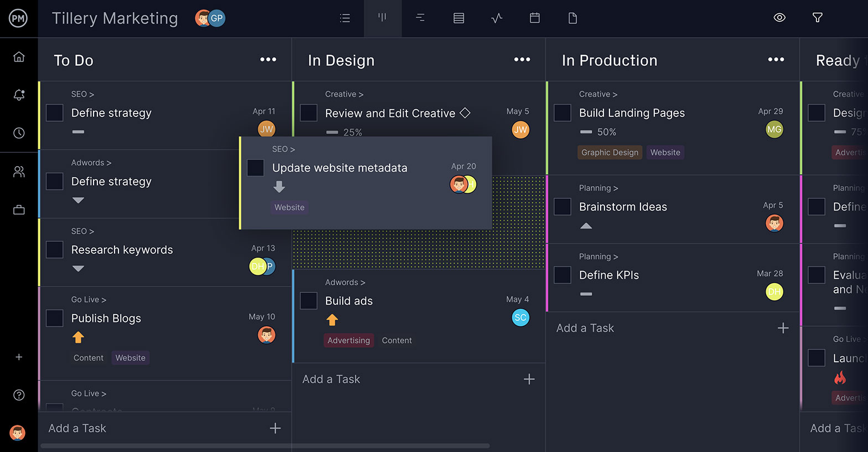Switch to the Gantt view tab
The image size is (868, 452).
coord(420,18)
